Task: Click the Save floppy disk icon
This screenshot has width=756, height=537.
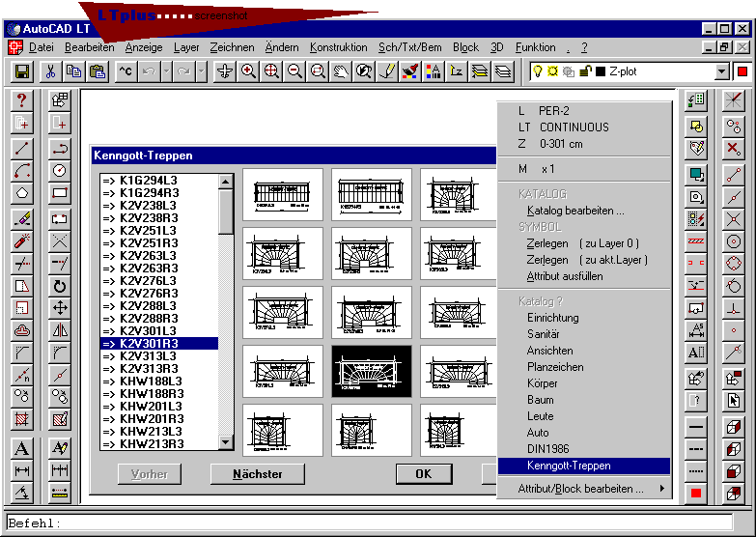Action: (x=21, y=71)
